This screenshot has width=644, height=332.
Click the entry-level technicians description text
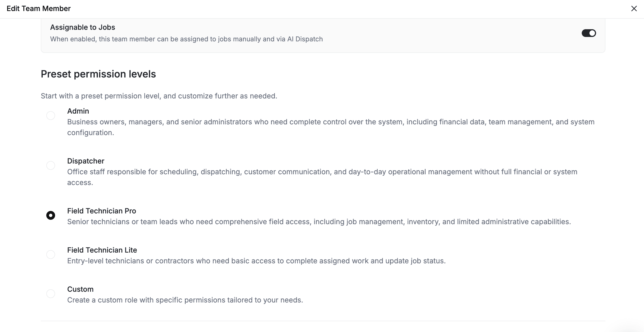pos(256,261)
